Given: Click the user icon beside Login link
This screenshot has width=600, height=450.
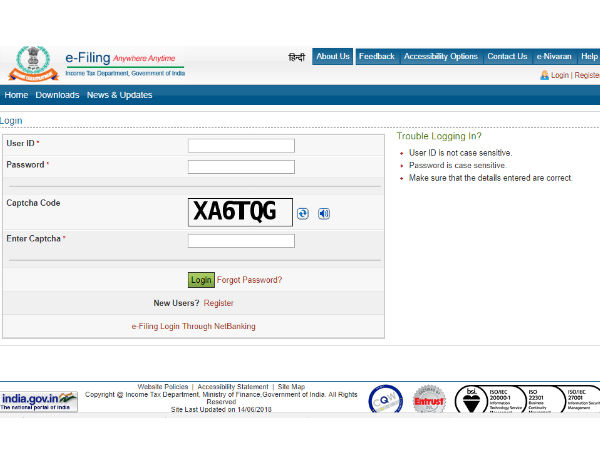Looking at the screenshot, I should [544, 75].
